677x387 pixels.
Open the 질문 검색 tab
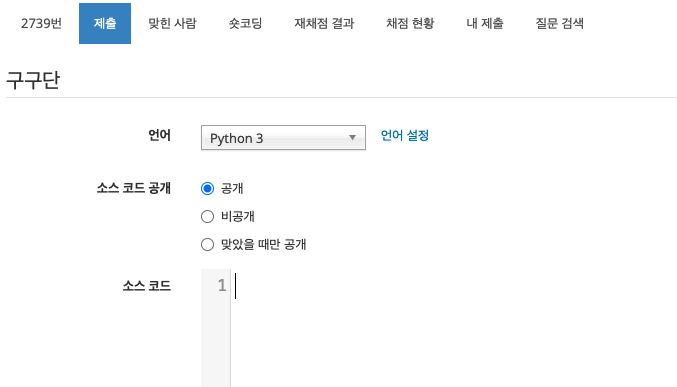[x=560, y=23]
